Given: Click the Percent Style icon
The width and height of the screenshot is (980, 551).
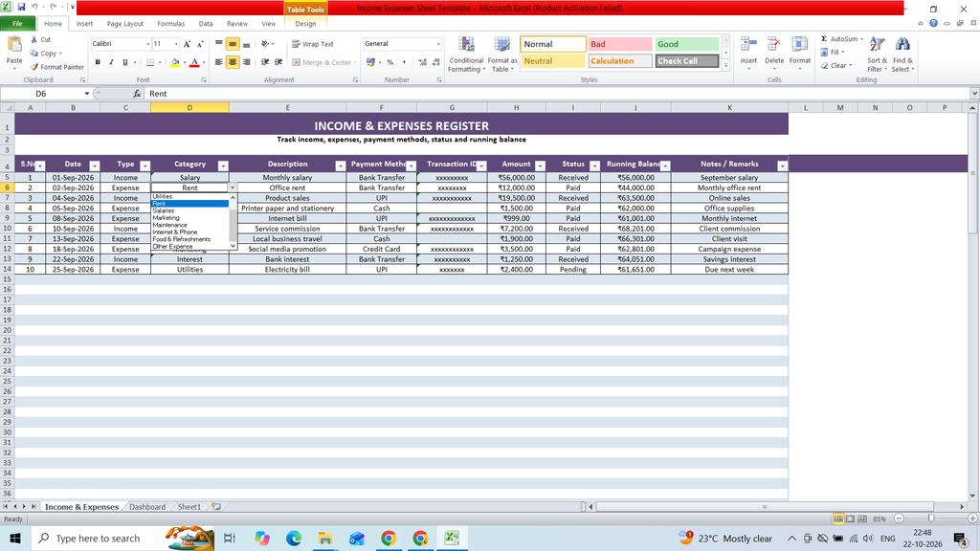Looking at the screenshot, I should point(390,62).
